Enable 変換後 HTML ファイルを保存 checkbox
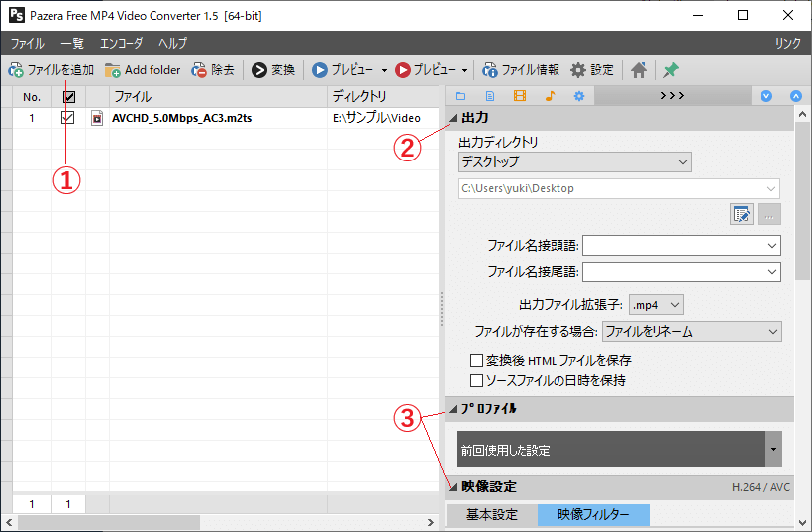Viewport: 812px width, 532px height. click(476, 360)
